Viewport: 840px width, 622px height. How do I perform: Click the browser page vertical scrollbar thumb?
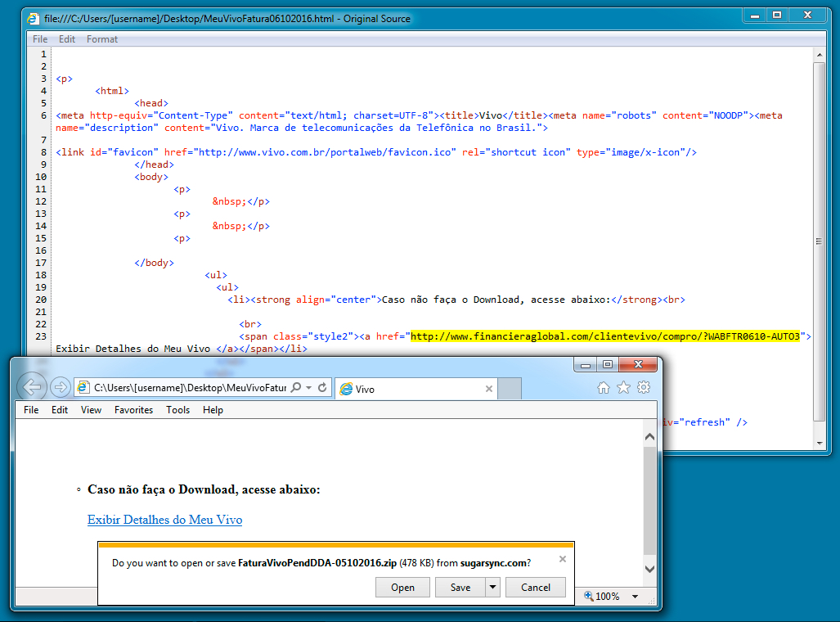point(649,500)
